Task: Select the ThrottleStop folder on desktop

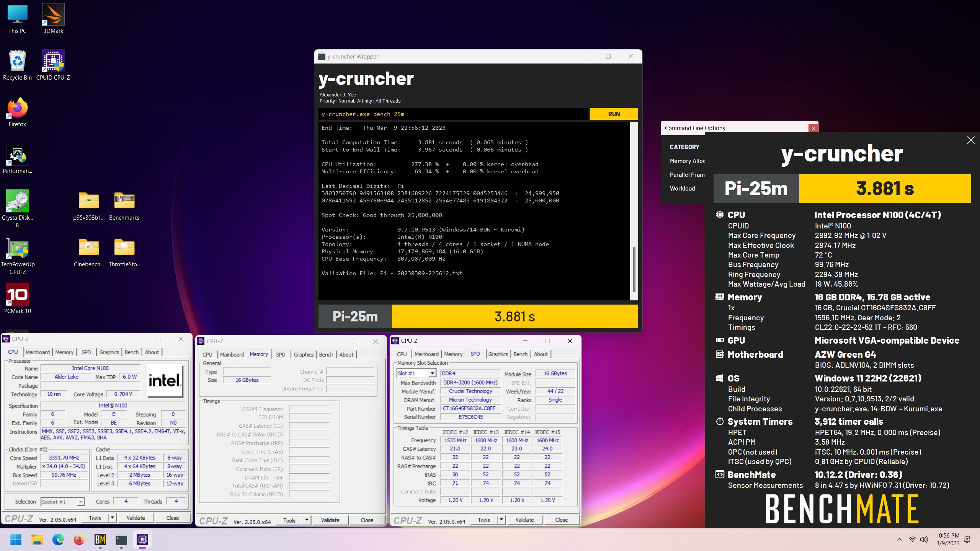Action: click(124, 253)
